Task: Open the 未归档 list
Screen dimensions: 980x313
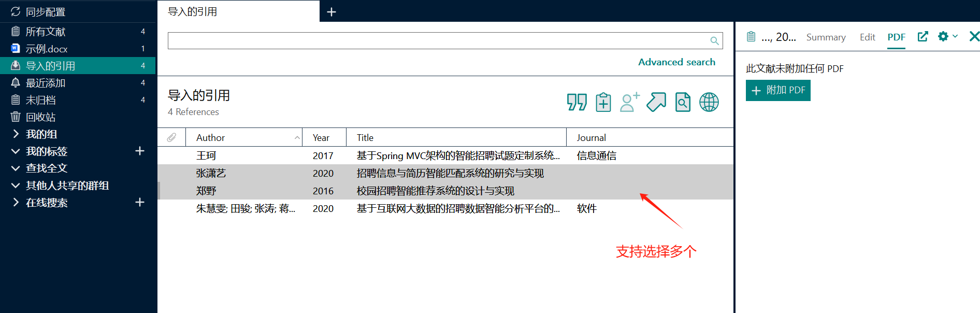Action: pos(78,100)
